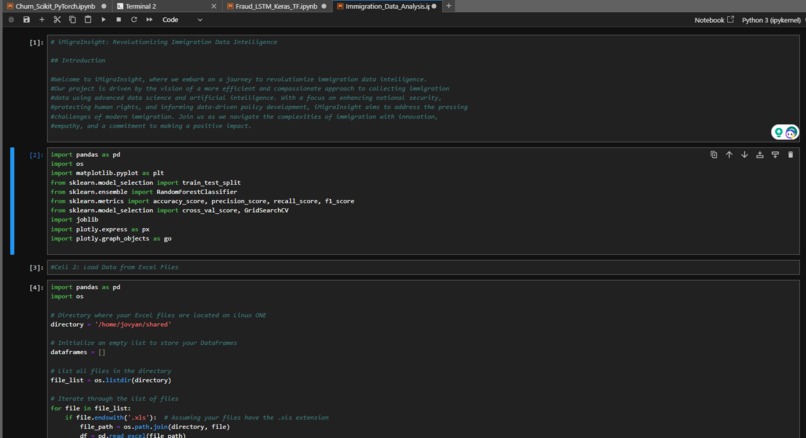Click inside the 'import joblib' line
The height and width of the screenshot is (438, 806).
75,220
